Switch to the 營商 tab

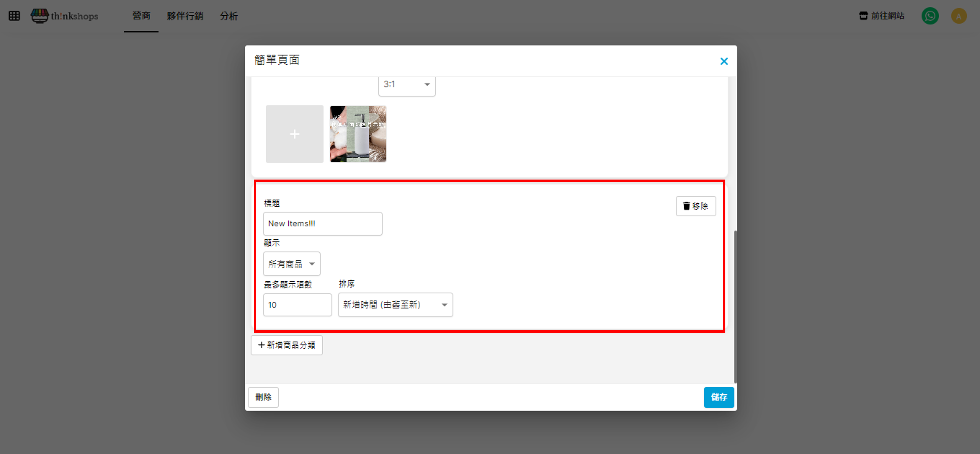pyautogui.click(x=141, y=16)
